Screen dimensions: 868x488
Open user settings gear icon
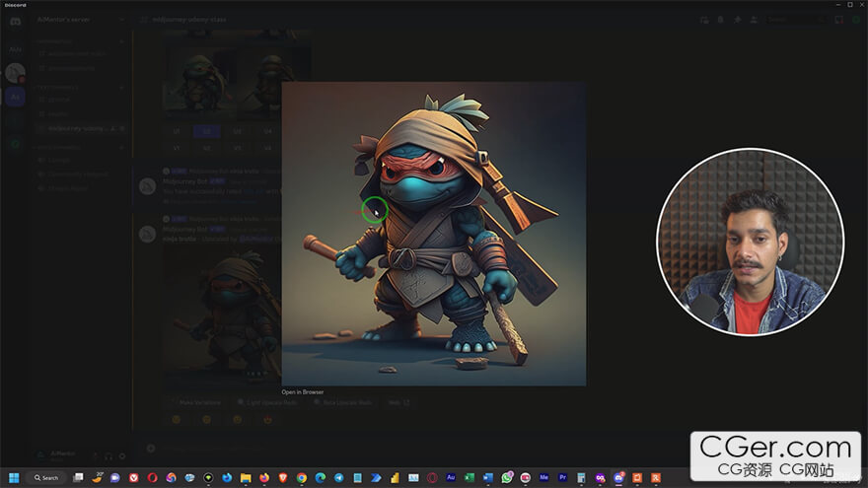[122, 455]
